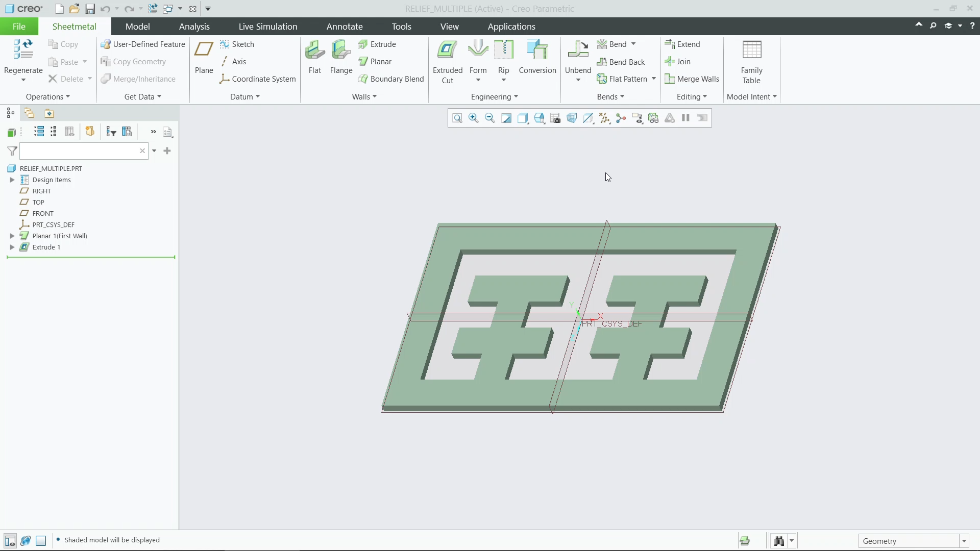Screen dimensions: 980x551
Task: Select the Flange wall tool
Action: click(x=341, y=57)
